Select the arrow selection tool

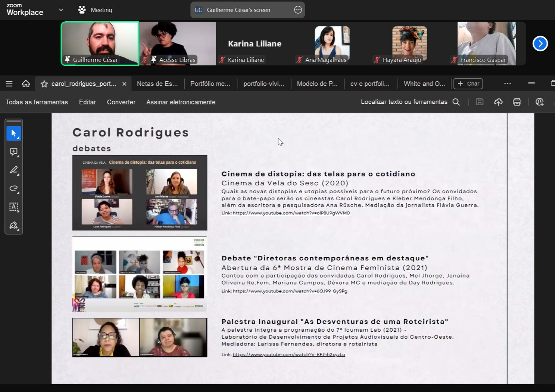tap(14, 134)
